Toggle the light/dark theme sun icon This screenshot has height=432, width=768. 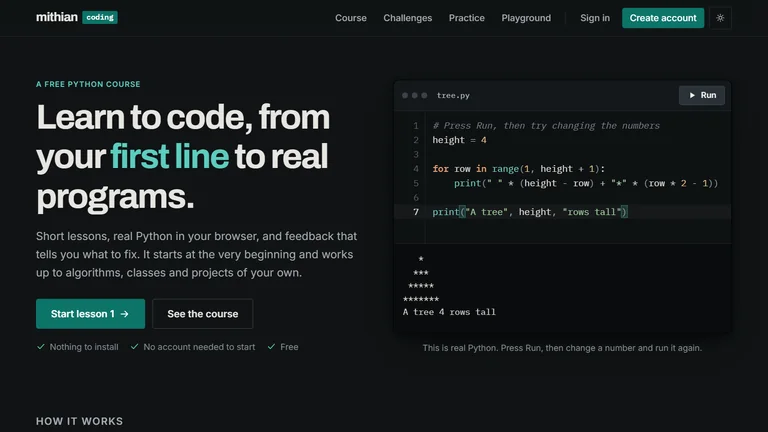[720, 18]
